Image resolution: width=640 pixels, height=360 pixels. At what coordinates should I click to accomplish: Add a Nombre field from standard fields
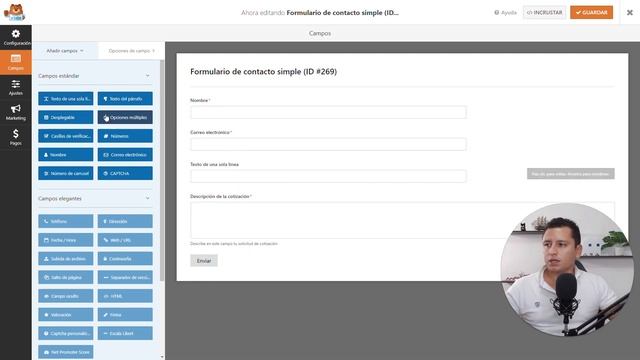click(66, 155)
